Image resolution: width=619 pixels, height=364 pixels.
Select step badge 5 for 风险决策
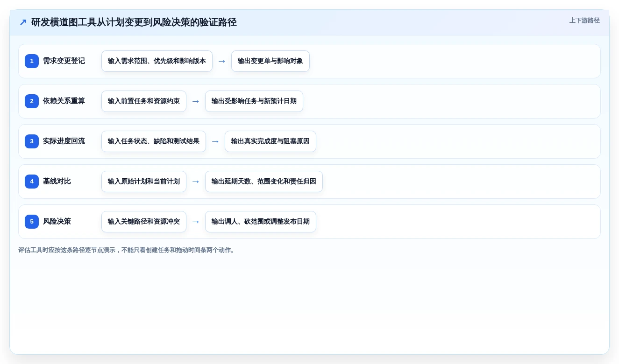coord(32,222)
